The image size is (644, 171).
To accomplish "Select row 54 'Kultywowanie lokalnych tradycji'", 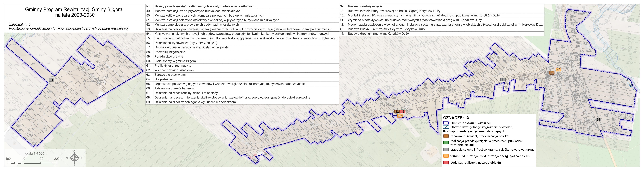I will click(242, 34).
